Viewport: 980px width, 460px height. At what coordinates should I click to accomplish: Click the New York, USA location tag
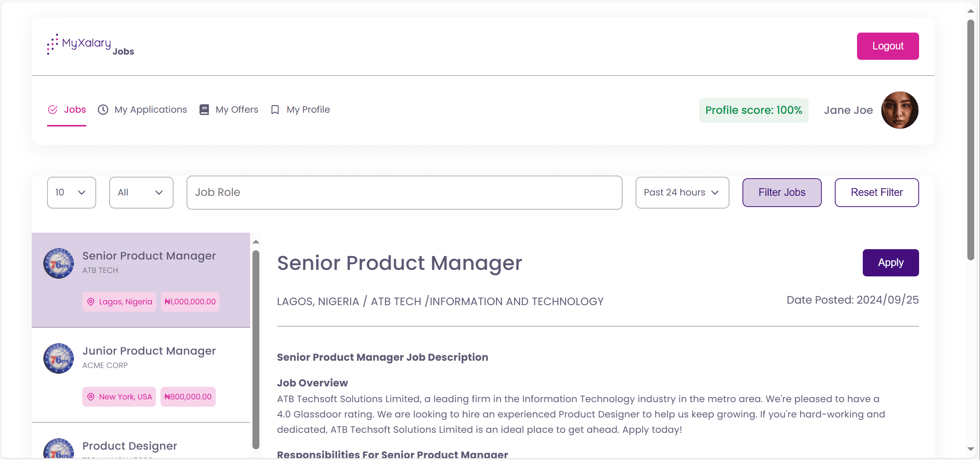[120, 397]
